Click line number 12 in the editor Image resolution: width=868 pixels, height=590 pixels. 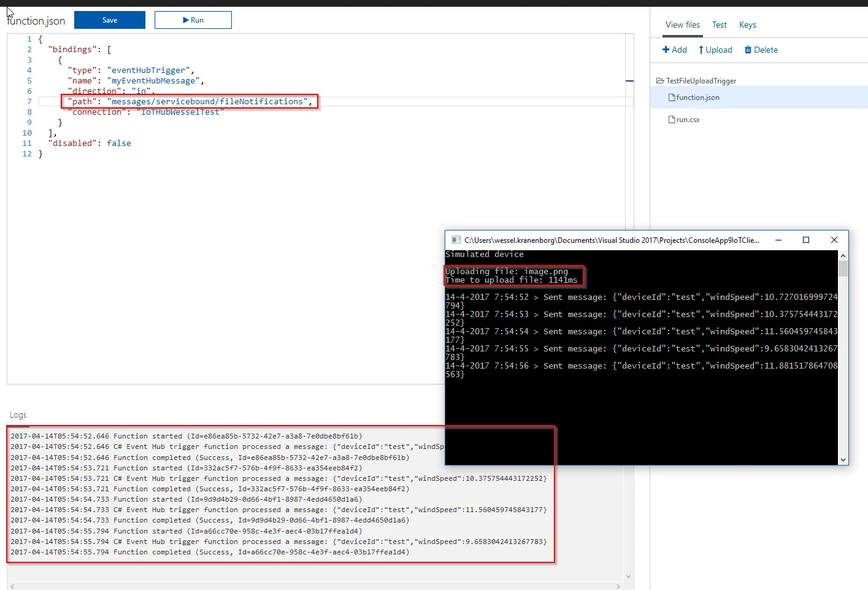[27, 154]
